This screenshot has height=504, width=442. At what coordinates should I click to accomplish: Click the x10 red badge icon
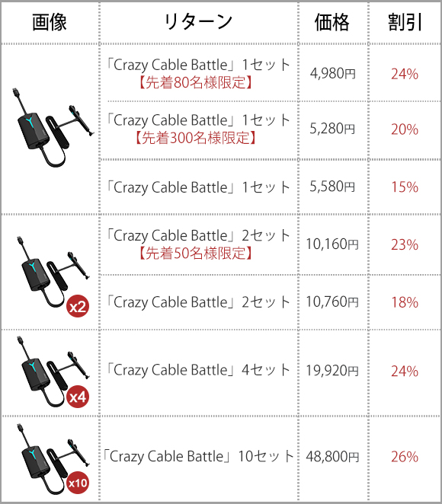(78, 483)
